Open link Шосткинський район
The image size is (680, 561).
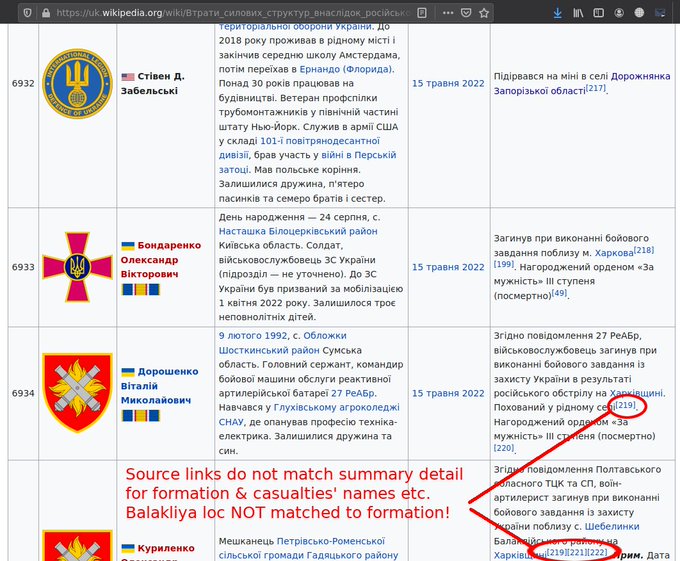[x=269, y=350]
